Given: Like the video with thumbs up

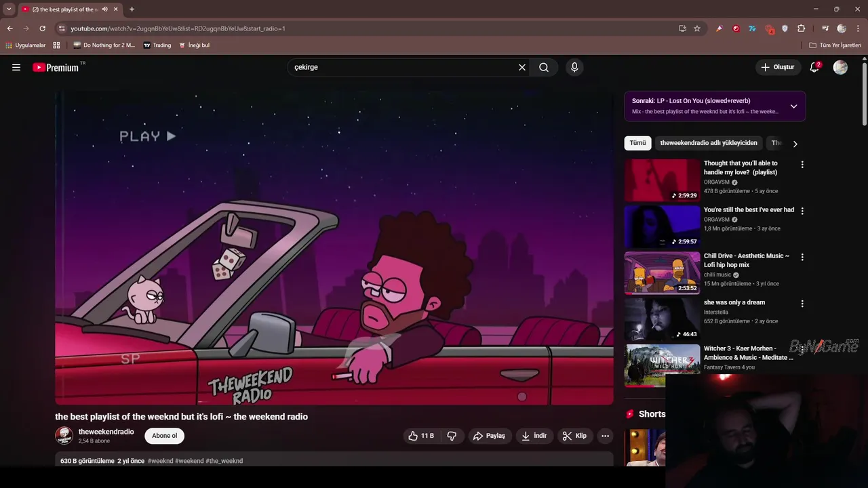Looking at the screenshot, I should 420,436.
